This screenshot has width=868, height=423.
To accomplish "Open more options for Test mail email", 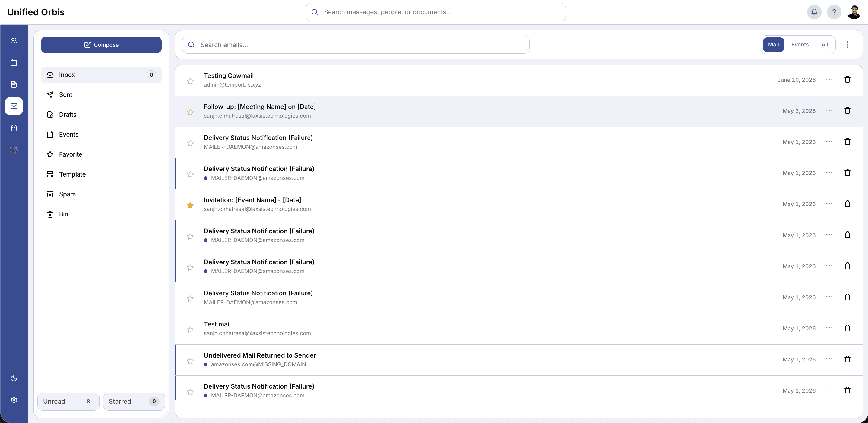I will (x=829, y=328).
